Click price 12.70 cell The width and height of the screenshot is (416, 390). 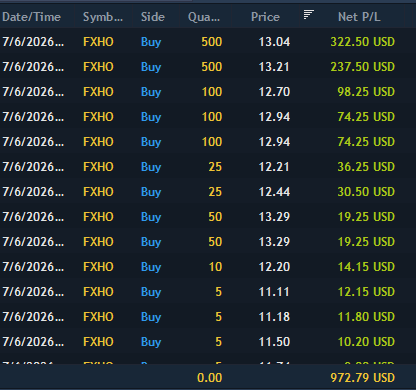coord(274,92)
